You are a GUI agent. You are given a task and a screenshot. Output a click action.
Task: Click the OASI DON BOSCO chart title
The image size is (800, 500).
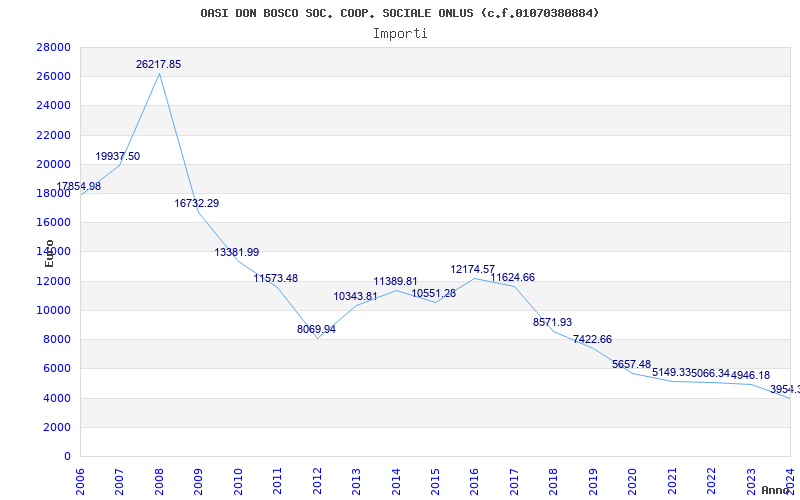(x=400, y=13)
